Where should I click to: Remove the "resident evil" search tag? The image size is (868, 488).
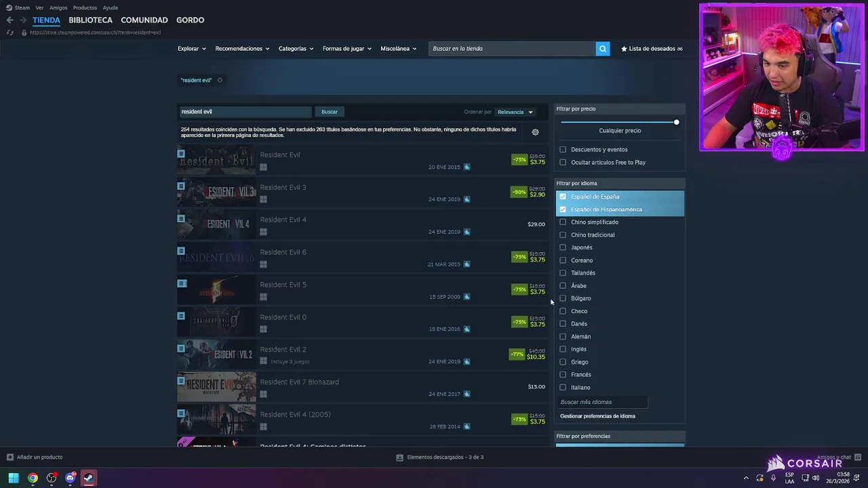click(220, 80)
